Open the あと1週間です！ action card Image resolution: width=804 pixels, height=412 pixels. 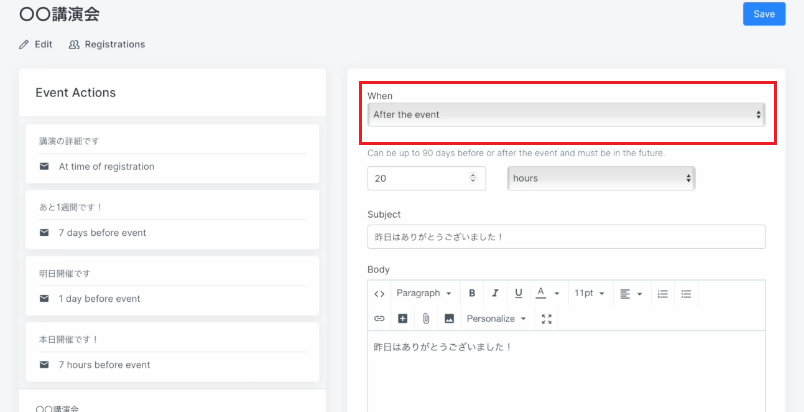[x=172, y=220]
